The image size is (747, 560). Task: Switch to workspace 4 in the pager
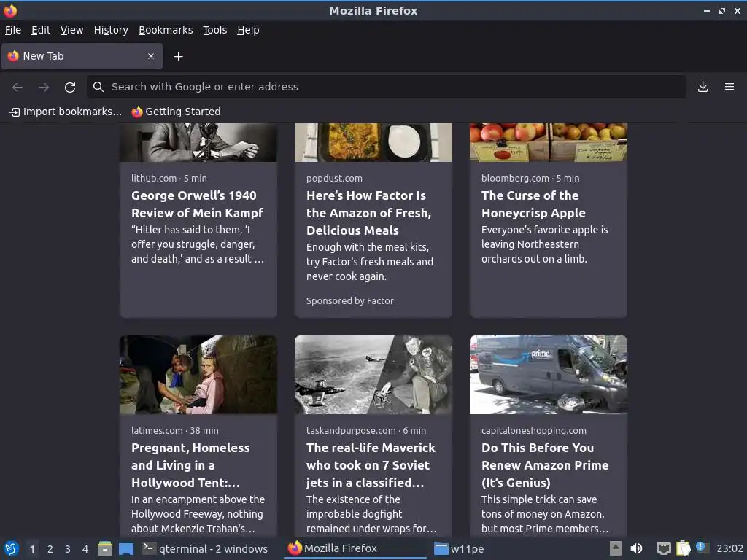pos(85,549)
